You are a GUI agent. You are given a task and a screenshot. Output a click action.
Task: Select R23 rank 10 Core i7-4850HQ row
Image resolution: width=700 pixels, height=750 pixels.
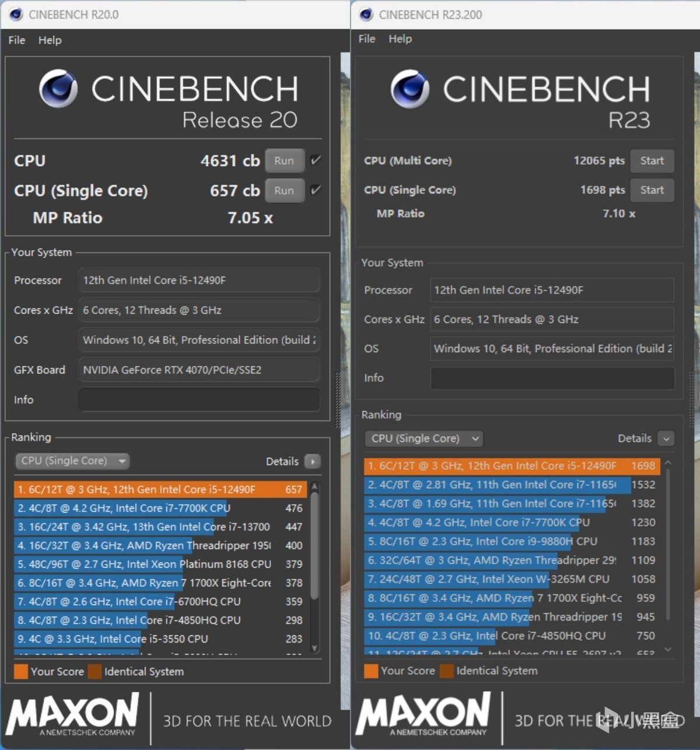pos(512,636)
